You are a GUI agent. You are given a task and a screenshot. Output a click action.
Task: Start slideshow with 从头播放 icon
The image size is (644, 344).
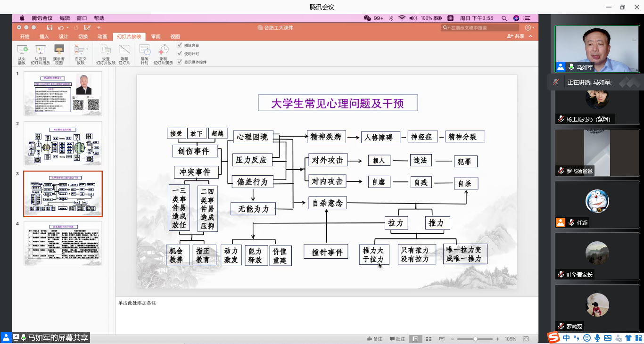coord(22,50)
